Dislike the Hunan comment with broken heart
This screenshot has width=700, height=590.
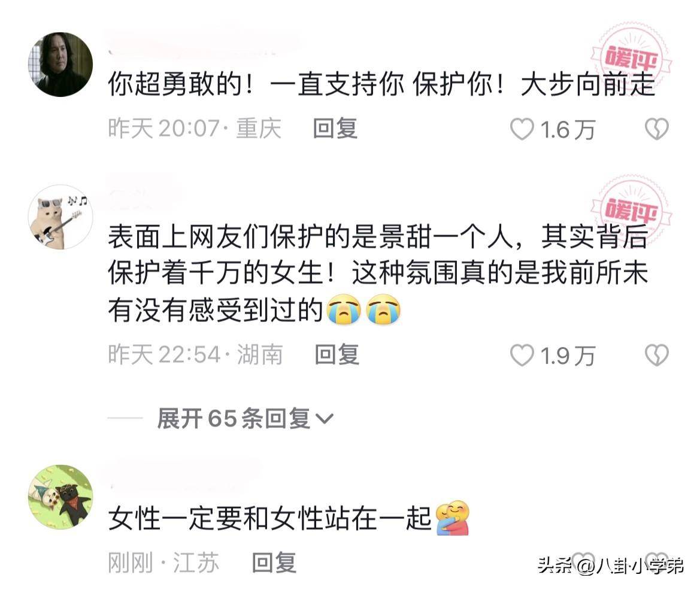[x=657, y=355]
